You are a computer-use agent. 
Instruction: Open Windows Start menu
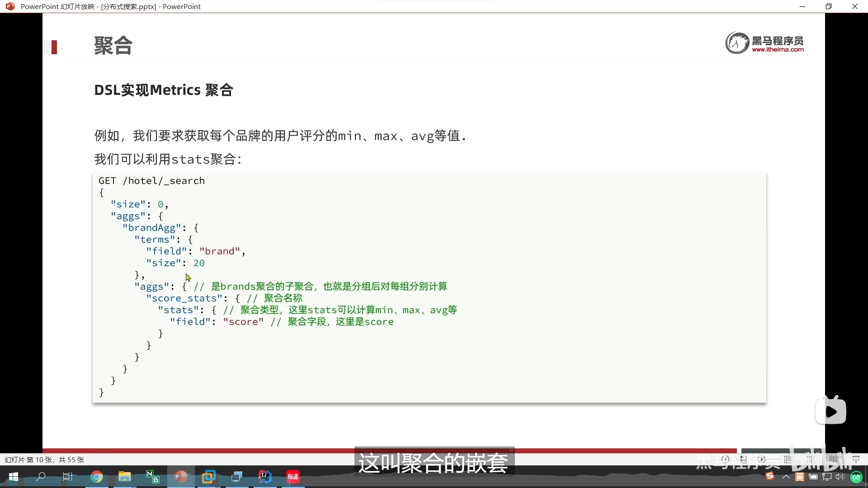[x=14, y=477]
